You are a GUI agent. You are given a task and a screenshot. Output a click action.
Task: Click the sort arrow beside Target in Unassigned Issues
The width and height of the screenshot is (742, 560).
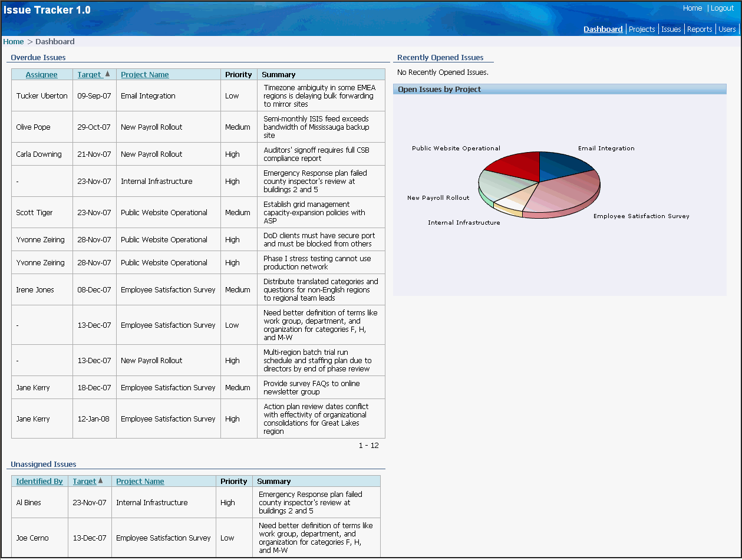[101, 481]
